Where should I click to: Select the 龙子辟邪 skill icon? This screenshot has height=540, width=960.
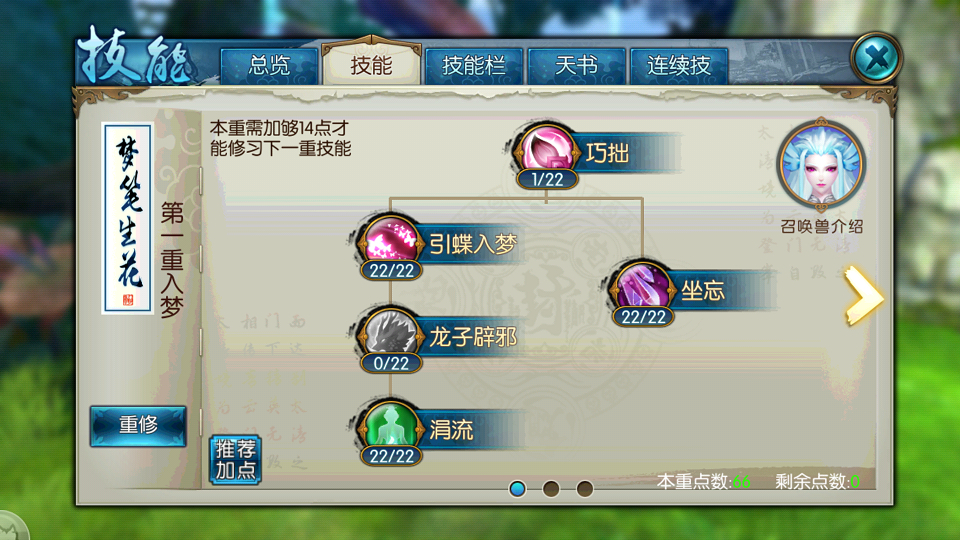391,334
